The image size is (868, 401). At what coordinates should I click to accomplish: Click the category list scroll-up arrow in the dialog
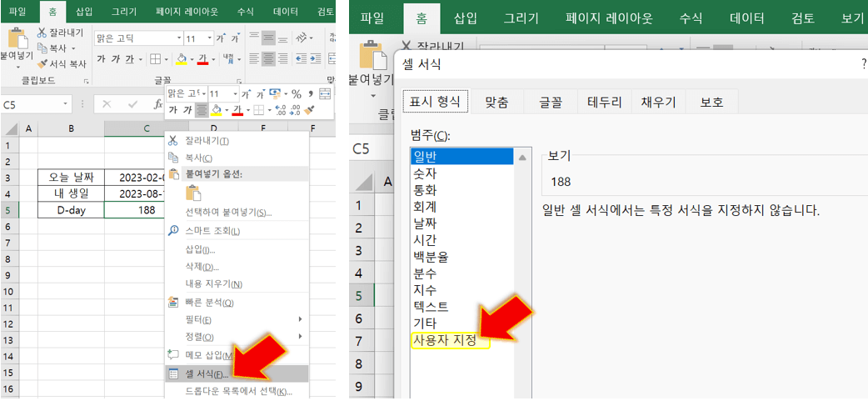click(x=521, y=158)
